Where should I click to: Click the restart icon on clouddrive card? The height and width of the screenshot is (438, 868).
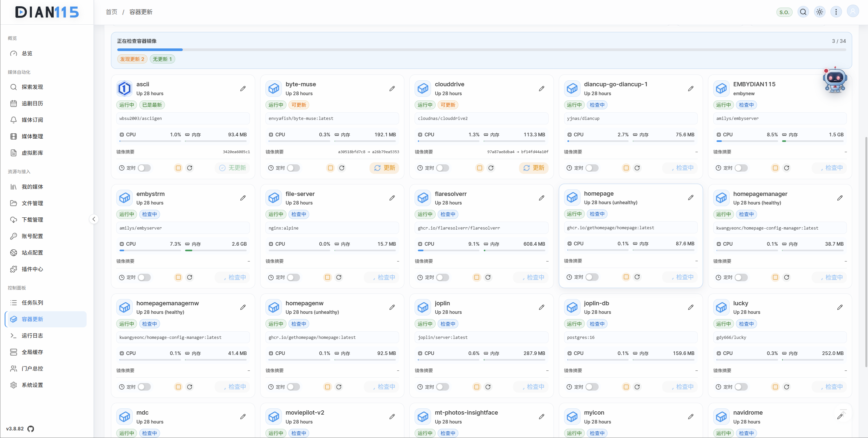(491, 168)
